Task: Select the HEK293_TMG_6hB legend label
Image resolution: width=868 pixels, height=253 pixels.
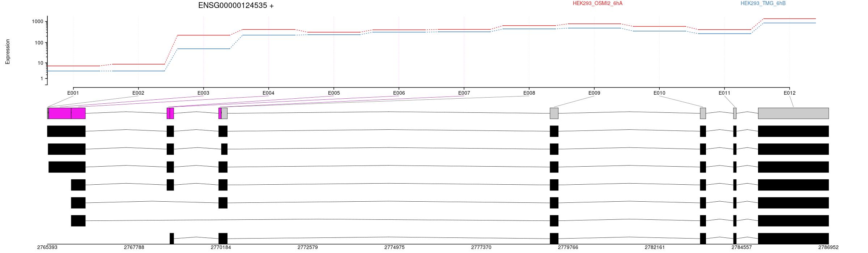Action: tap(763, 3)
